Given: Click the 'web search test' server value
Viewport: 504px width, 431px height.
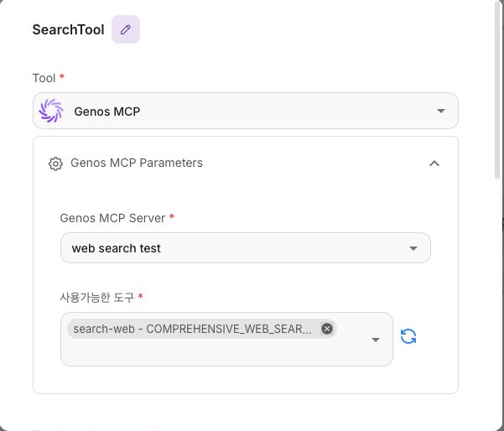Looking at the screenshot, I should [x=116, y=248].
